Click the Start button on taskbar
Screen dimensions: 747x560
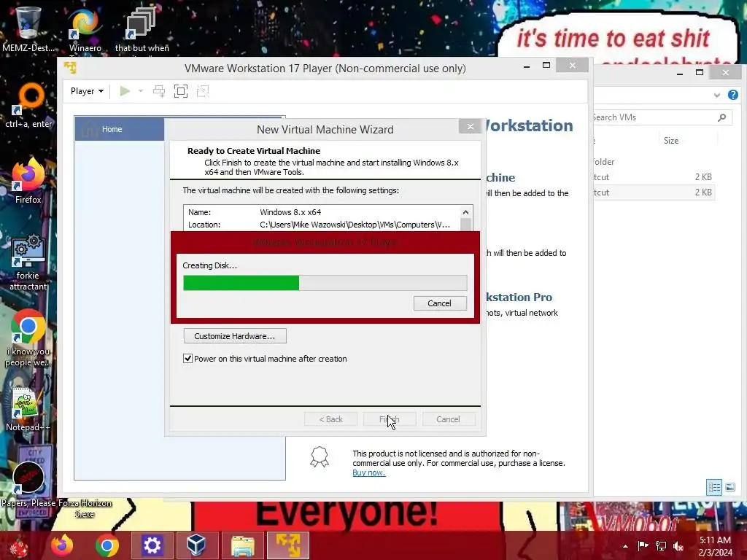pyautogui.click(x=19, y=545)
